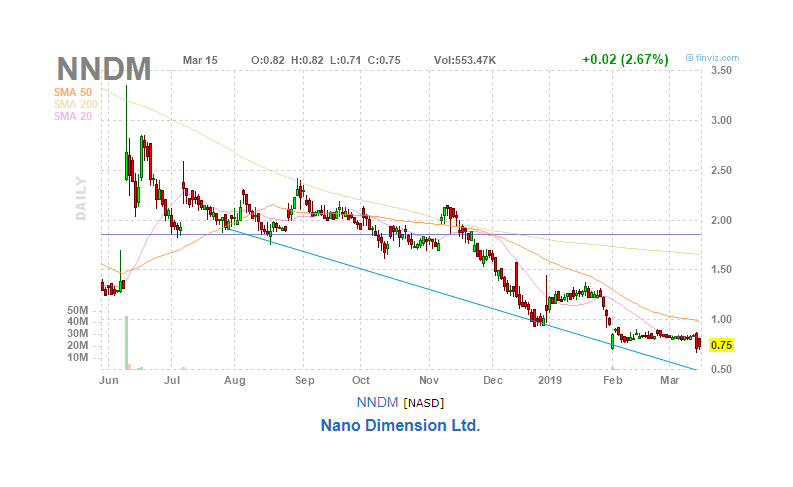Click the +0.02 (2.67%) change value
Screen dimensions: 793x487
625,60
